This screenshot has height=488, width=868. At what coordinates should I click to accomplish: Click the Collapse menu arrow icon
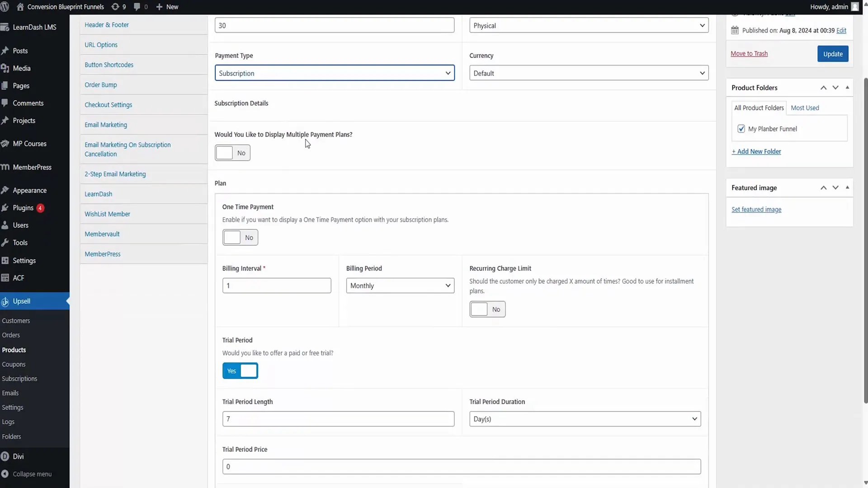click(x=5, y=474)
